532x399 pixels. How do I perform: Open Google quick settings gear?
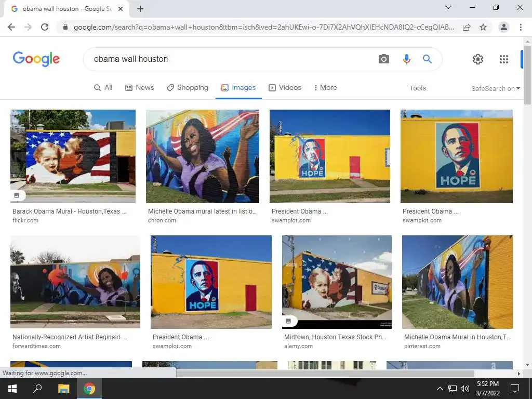pos(478,59)
